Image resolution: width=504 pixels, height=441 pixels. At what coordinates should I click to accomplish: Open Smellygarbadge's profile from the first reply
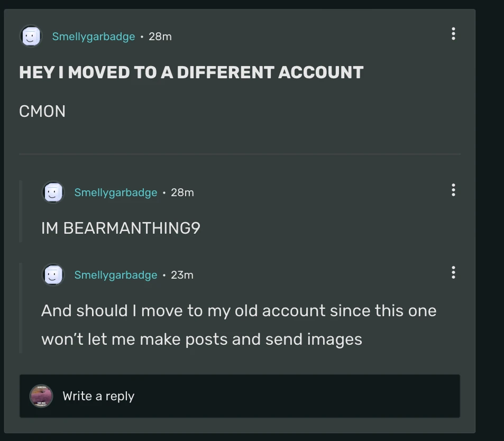116,192
